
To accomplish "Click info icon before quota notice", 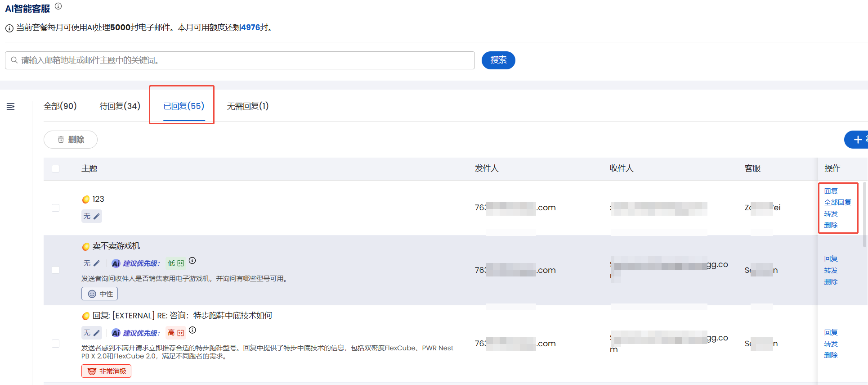I will (9, 28).
